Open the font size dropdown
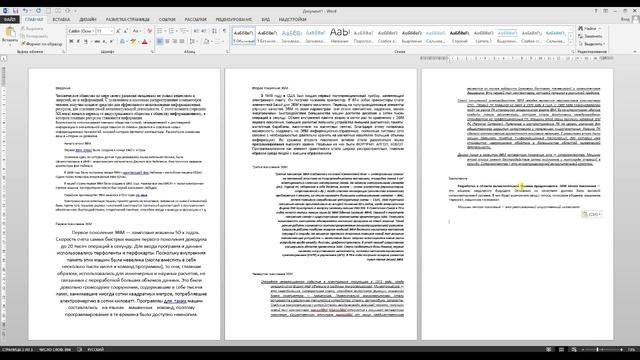The height and width of the screenshot is (360, 640). coord(111,31)
